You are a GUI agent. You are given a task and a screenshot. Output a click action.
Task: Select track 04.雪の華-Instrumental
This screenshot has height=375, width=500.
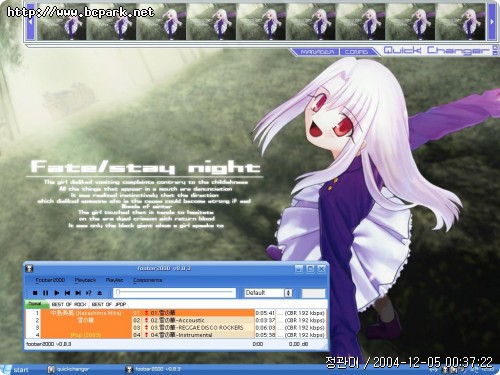point(193,335)
